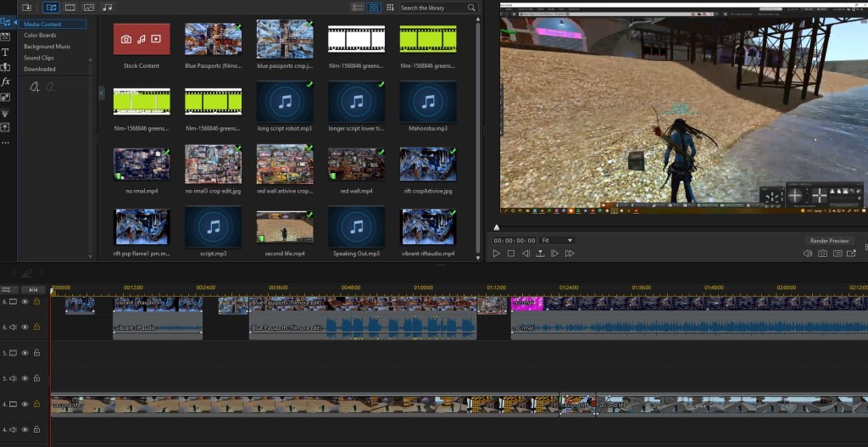Unlock video track 4 using the lock icon

[x=36, y=405]
